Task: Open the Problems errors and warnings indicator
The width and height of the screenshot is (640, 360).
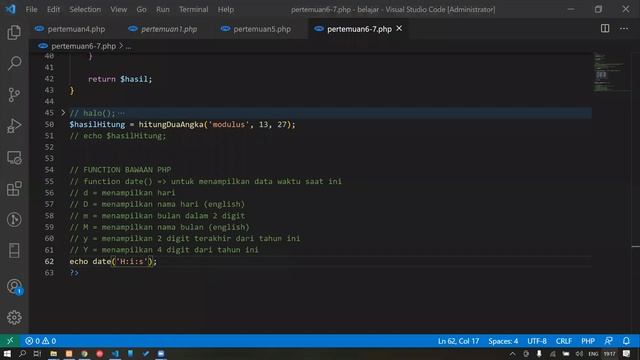Action: pyautogui.click(x=40, y=341)
